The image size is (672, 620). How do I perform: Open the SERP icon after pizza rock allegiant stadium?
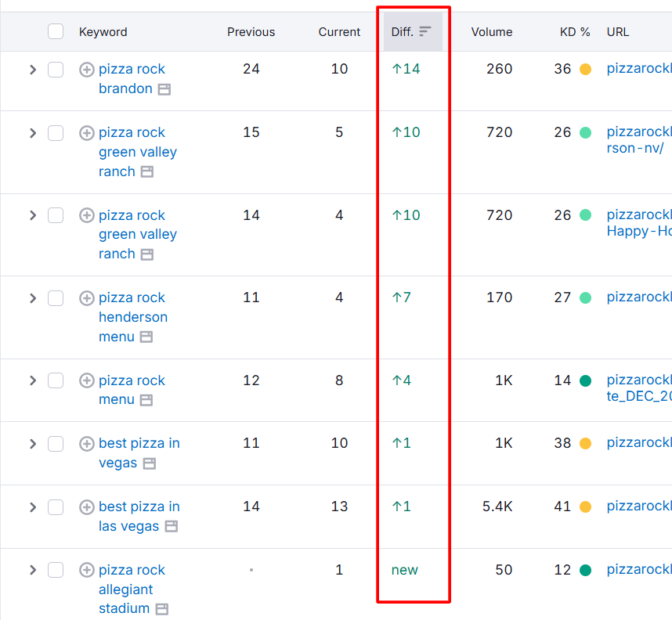point(162,609)
